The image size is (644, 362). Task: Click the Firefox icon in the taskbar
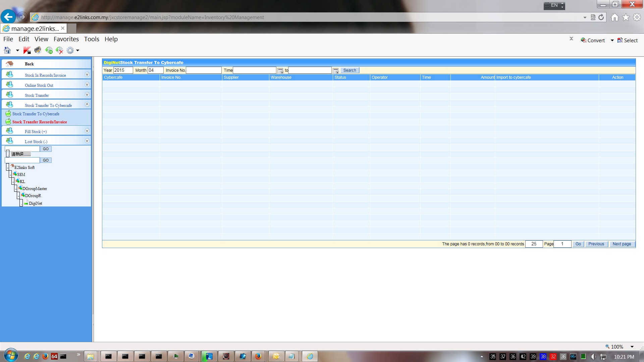click(258, 356)
